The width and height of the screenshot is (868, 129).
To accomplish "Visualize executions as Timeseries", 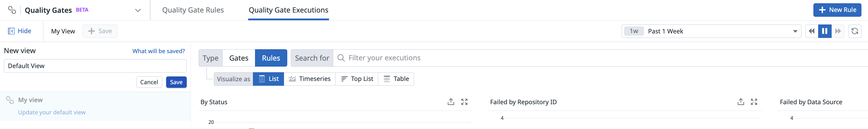I will pos(309,79).
